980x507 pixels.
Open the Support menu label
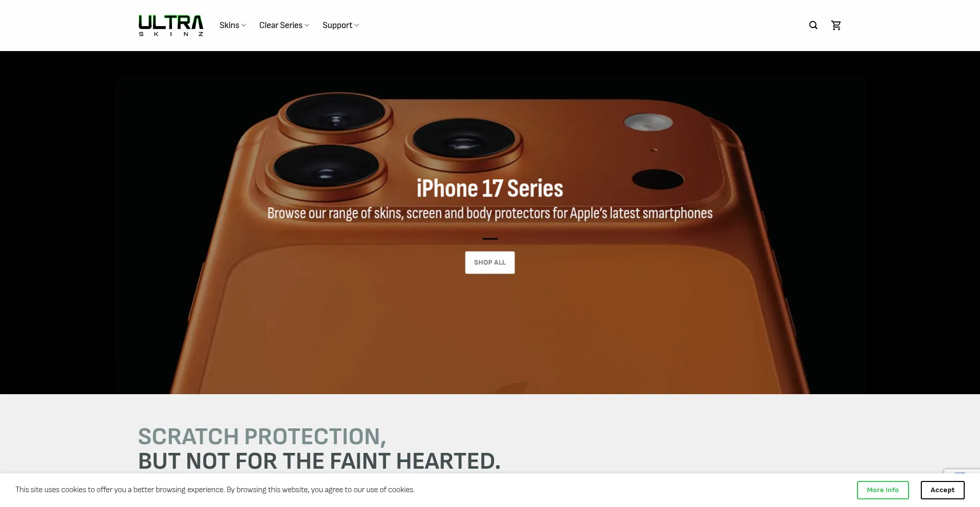coord(337,26)
